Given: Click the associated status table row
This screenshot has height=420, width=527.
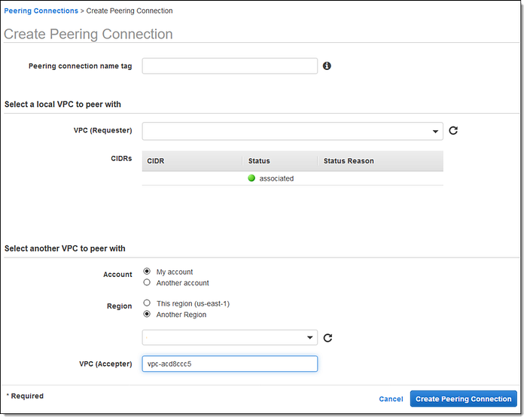Looking at the screenshot, I should [x=292, y=178].
